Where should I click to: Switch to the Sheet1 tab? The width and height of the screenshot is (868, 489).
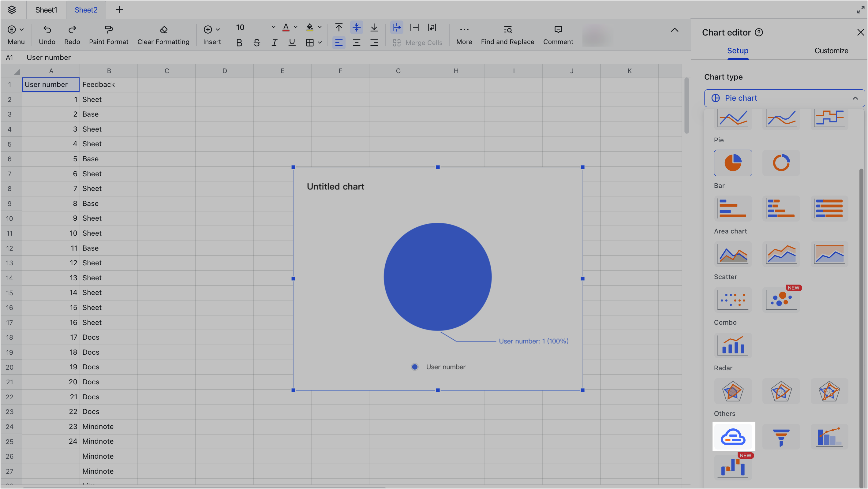[x=46, y=10]
